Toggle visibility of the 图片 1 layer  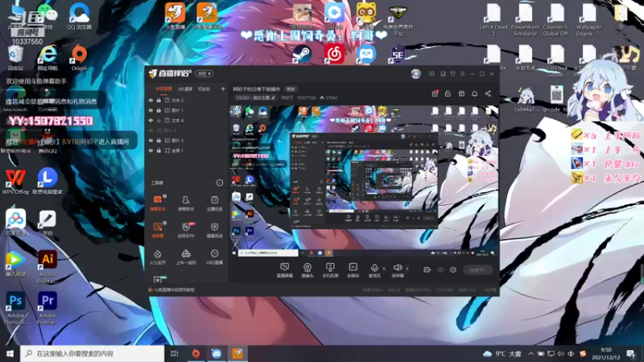click(151, 110)
